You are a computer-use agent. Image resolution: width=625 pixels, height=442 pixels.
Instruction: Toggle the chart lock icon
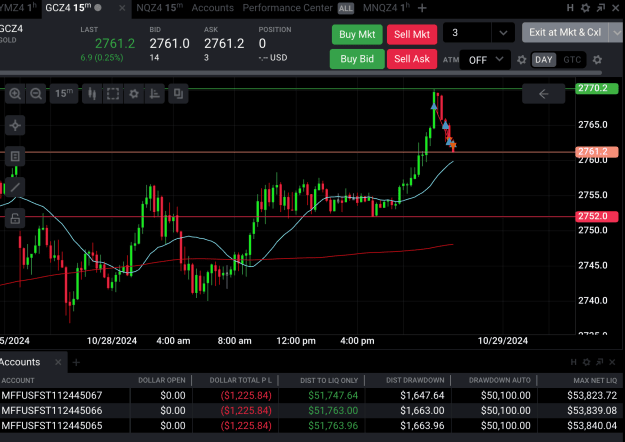pos(15,218)
